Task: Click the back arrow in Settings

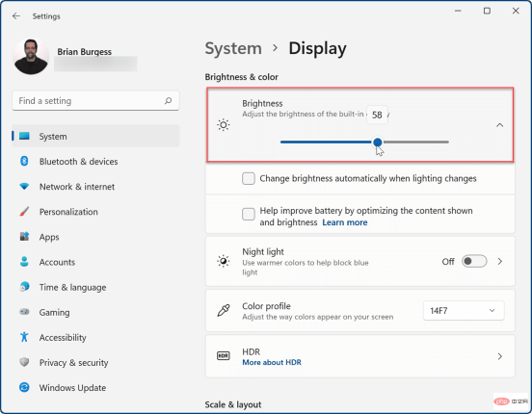Action: click(x=16, y=16)
